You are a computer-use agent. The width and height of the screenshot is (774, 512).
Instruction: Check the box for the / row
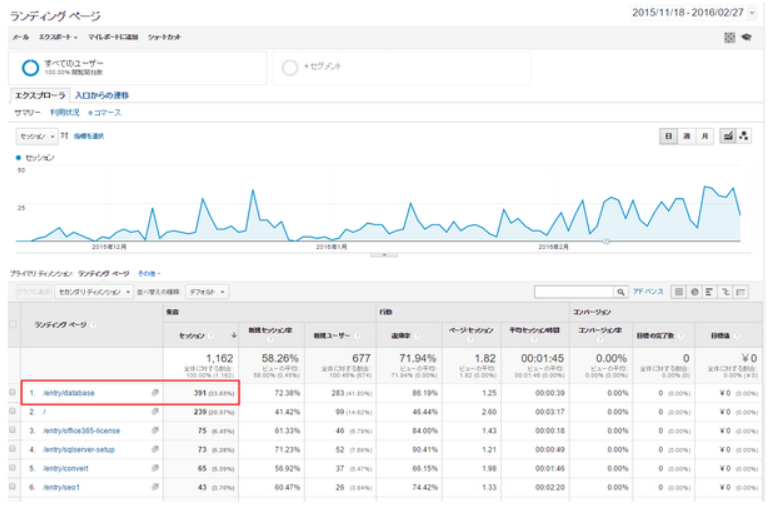12,411
